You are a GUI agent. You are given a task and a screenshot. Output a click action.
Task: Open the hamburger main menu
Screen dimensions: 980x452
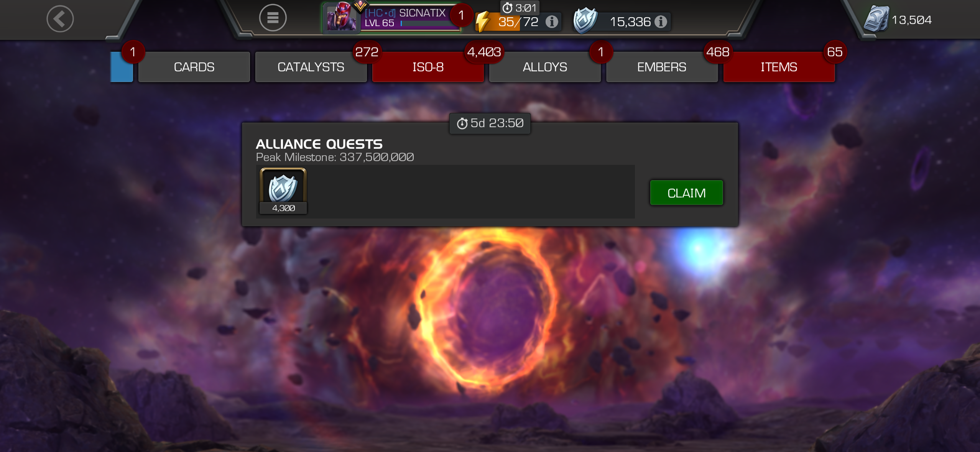pos(273,18)
